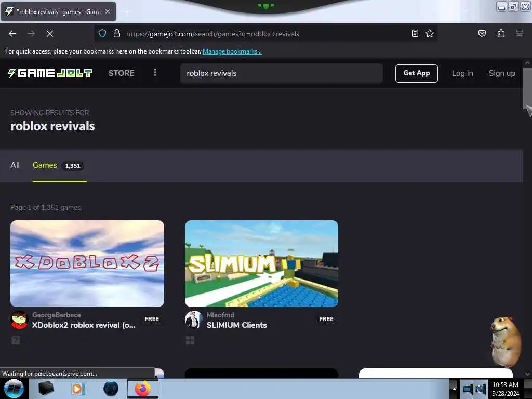Click FREE price label on XDoblox2 card
The width and height of the screenshot is (532, 399).
coord(152,319)
